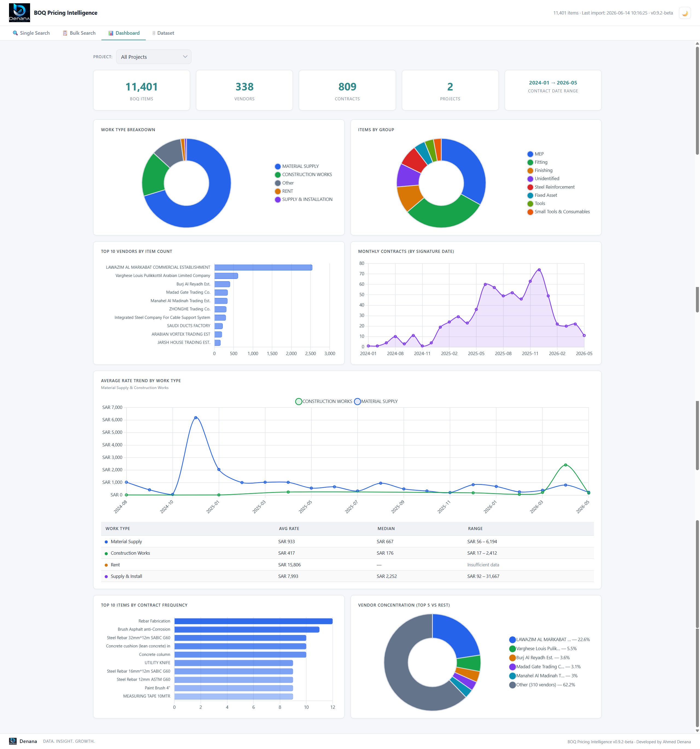Viewport: 700px width, 749px height.
Task: Click the Brush Asphalt anti-Corrosion bar
Action: tap(247, 630)
